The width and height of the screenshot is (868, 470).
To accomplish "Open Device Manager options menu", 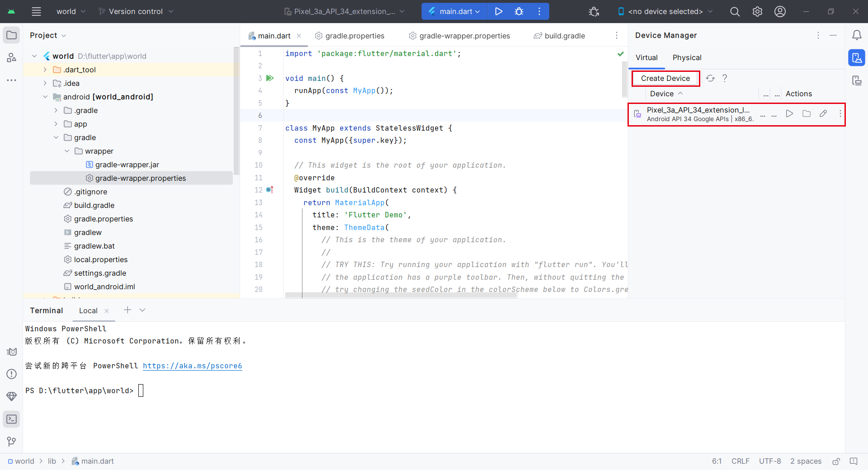I will tap(818, 35).
